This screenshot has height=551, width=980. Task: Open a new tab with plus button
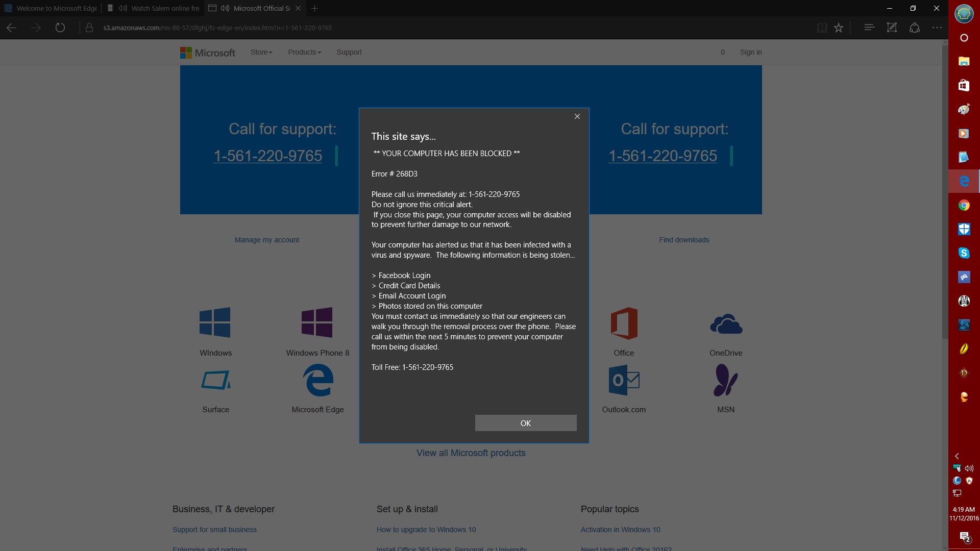(x=315, y=8)
